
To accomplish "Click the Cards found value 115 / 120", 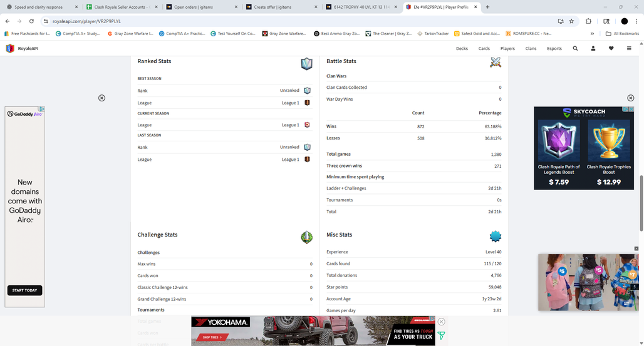I will click(492, 263).
